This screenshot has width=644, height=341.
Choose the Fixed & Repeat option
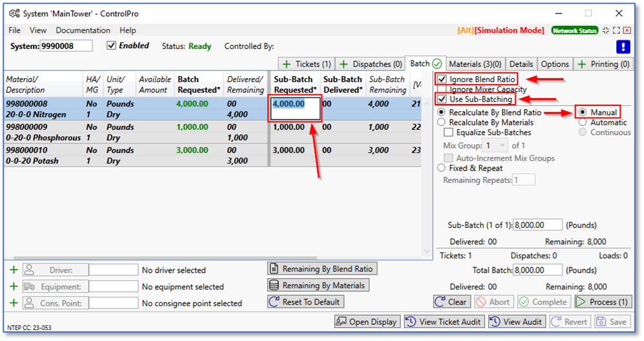[x=442, y=168]
